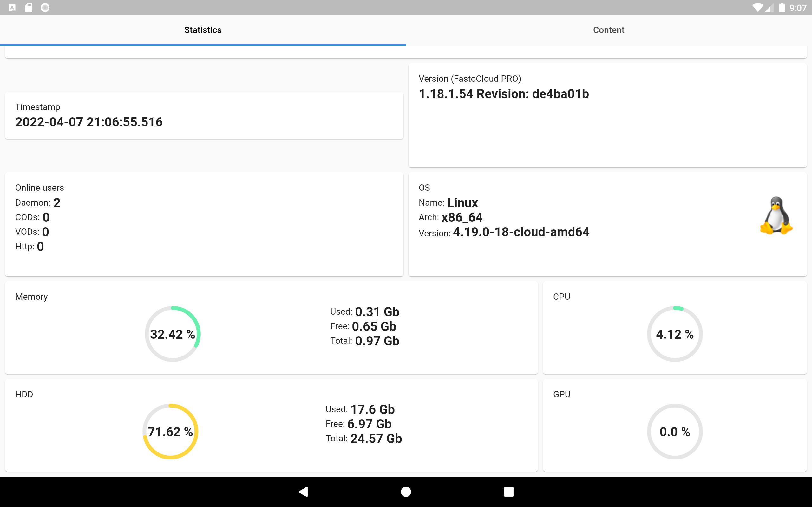Tap the Android home circle button

click(406, 491)
